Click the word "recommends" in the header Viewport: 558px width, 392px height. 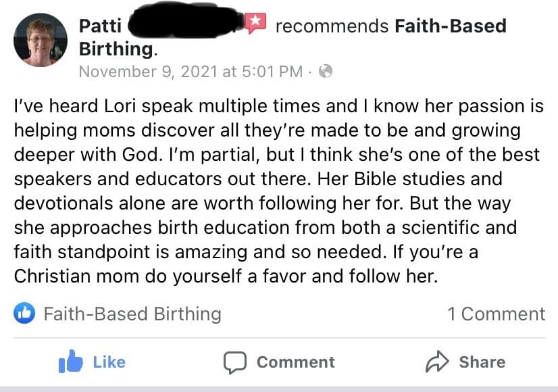coord(332,26)
